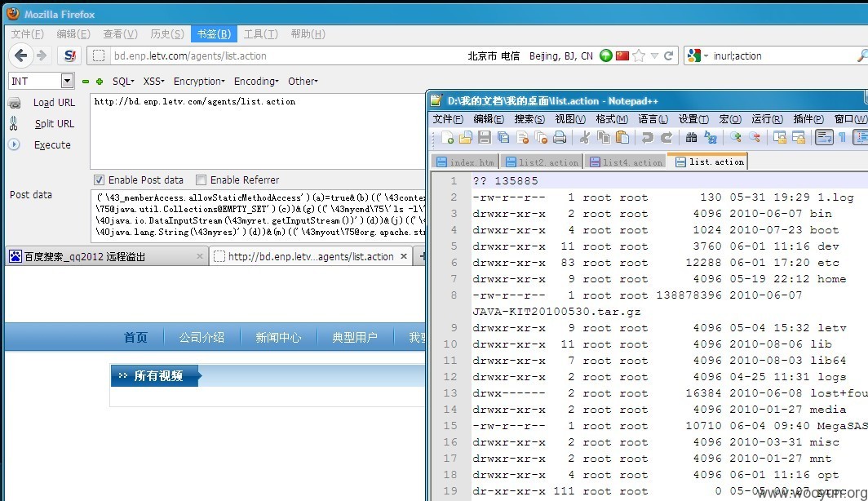Click the Split URL button
The image size is (868, 501).
click(x=54, y=123)
